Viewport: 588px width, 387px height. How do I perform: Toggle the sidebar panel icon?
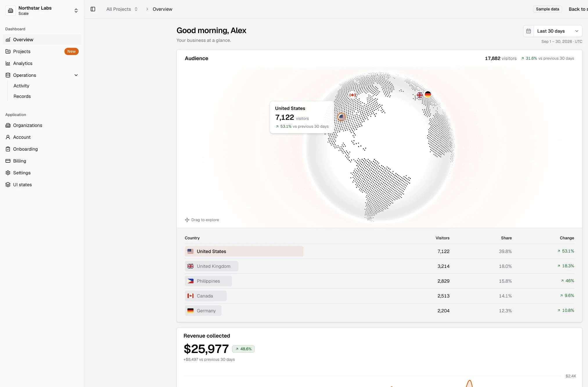pos(93,9)
